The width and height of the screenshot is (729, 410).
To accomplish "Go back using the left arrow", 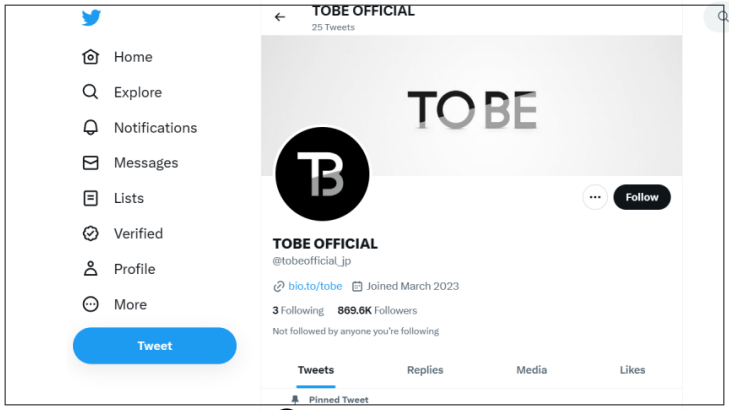I will pyautogui.click(x=280, y=17).
